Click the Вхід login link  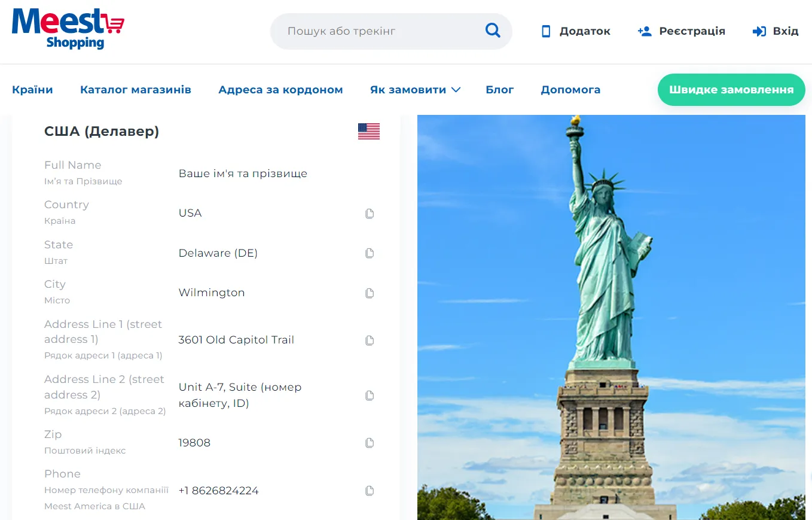776,31
